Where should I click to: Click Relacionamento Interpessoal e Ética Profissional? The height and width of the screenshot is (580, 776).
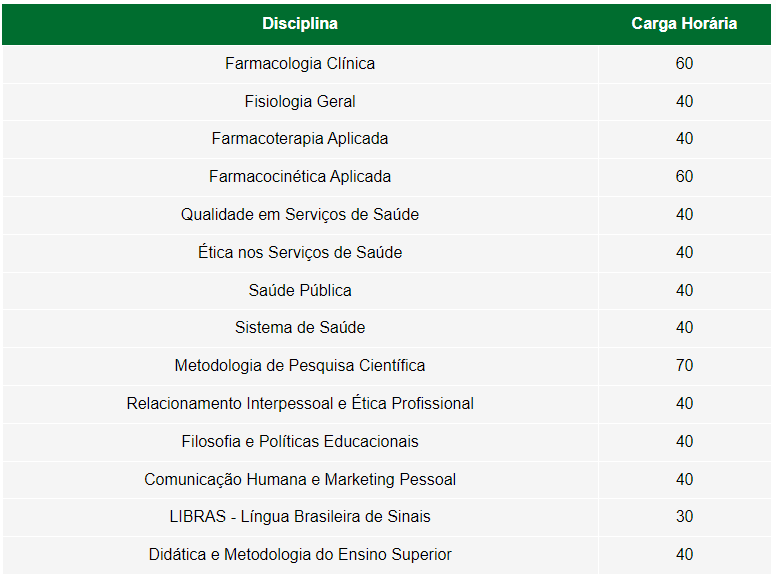(x=300, y=404)
